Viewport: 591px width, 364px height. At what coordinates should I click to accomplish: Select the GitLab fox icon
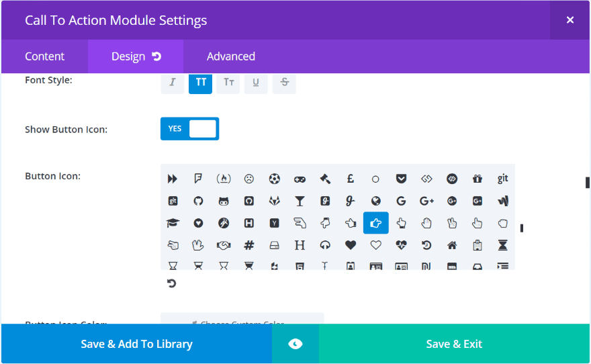[x=275, y=201]
